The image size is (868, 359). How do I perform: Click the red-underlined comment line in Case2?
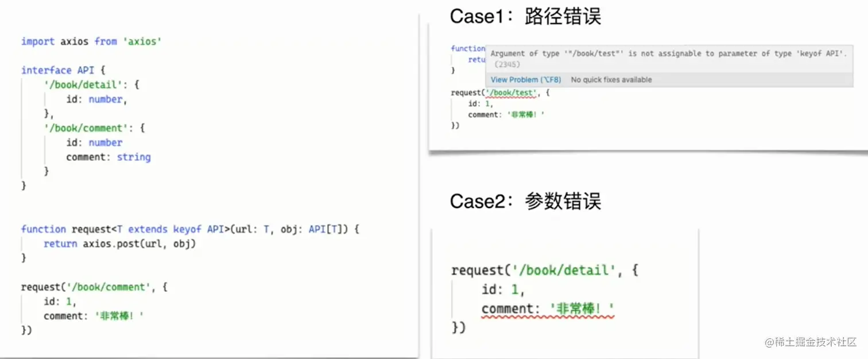(548, 309)
